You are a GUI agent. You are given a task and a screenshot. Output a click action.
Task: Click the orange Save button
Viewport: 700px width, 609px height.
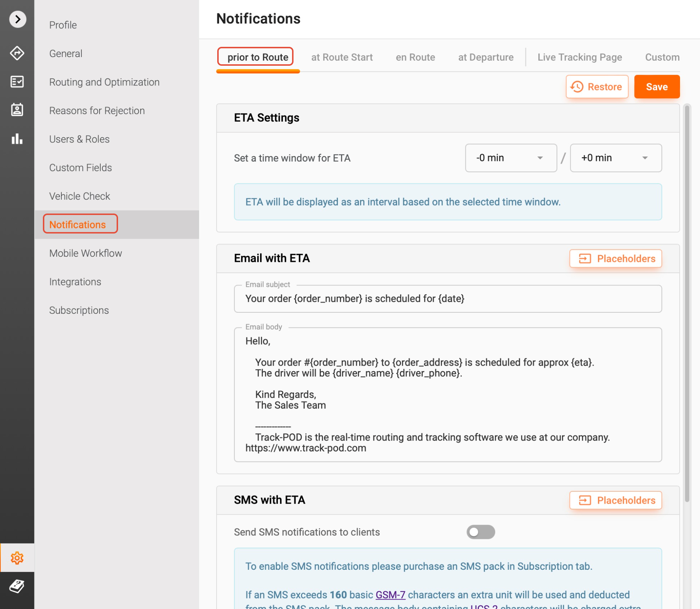coord(656,87)
